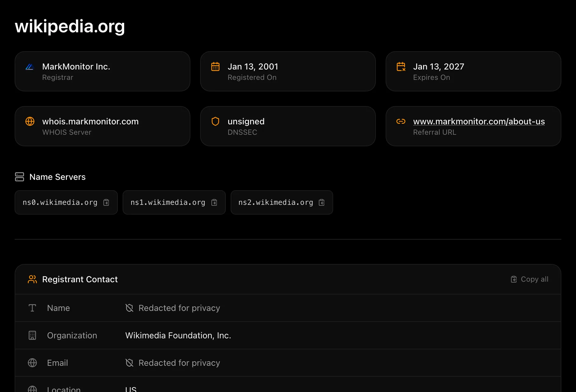
Task: Click the Referral URL label
Action: pyautogui.click(x=434, y=132)
